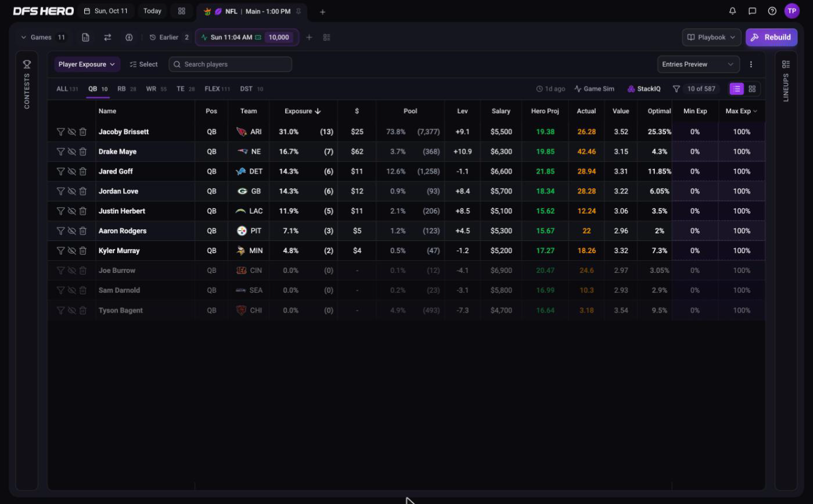Click the document notes icon next to Games
813x504 pixels.
(x=85, y=37)
